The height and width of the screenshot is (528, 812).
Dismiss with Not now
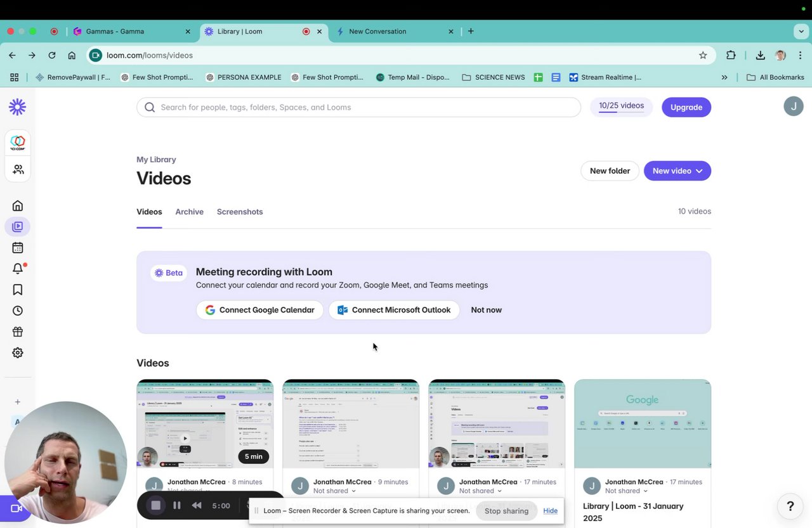pos(486,310)
